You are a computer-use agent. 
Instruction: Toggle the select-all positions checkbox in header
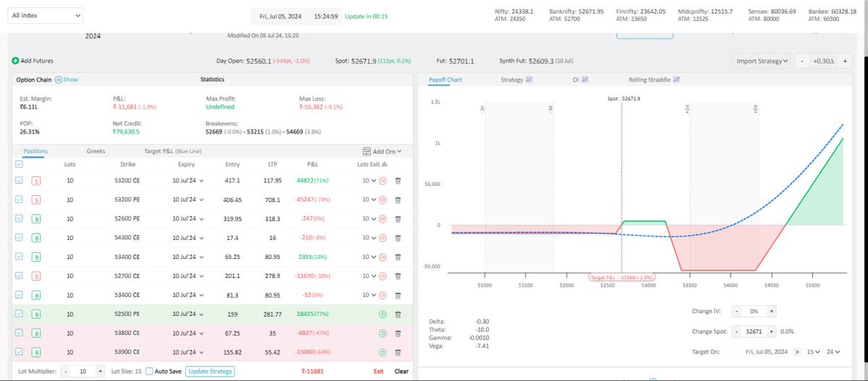pos(19,164)
